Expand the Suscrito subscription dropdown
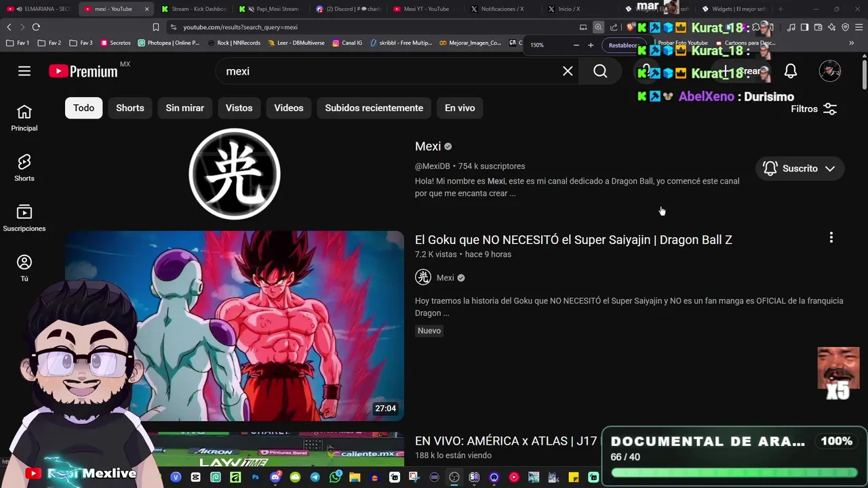This screenshot has height=488, width=868. tap(800, 169)
